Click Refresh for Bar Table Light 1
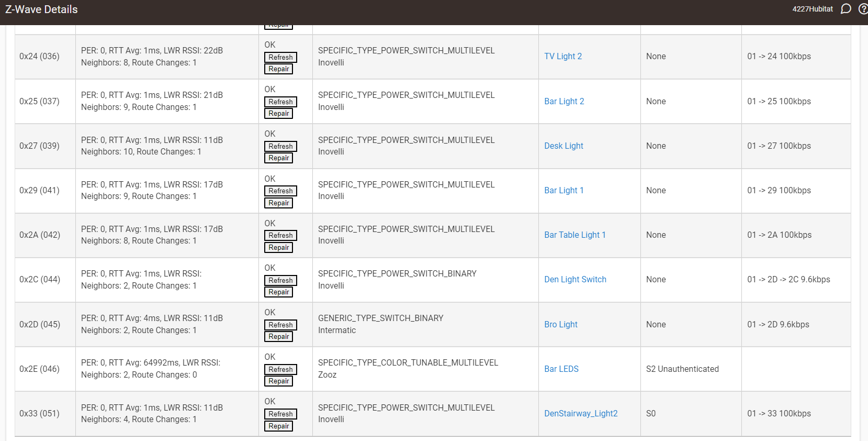 [x=280, y=235]
